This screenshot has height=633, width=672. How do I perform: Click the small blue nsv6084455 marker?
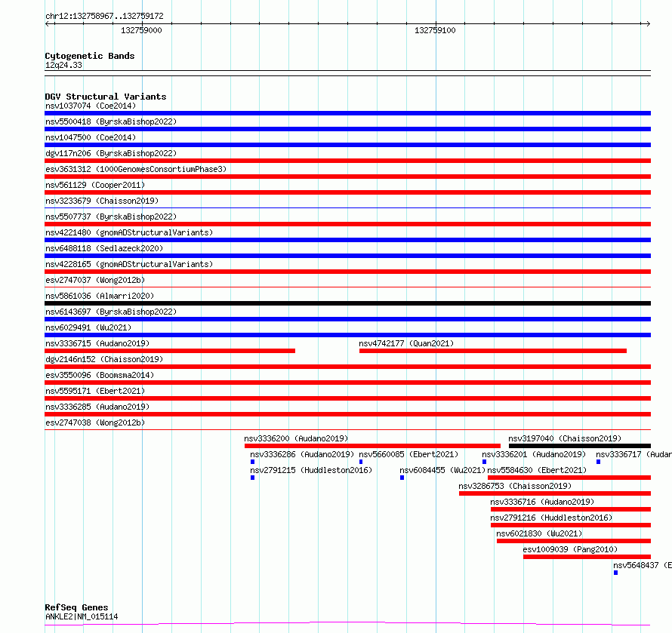coord(402,478)
